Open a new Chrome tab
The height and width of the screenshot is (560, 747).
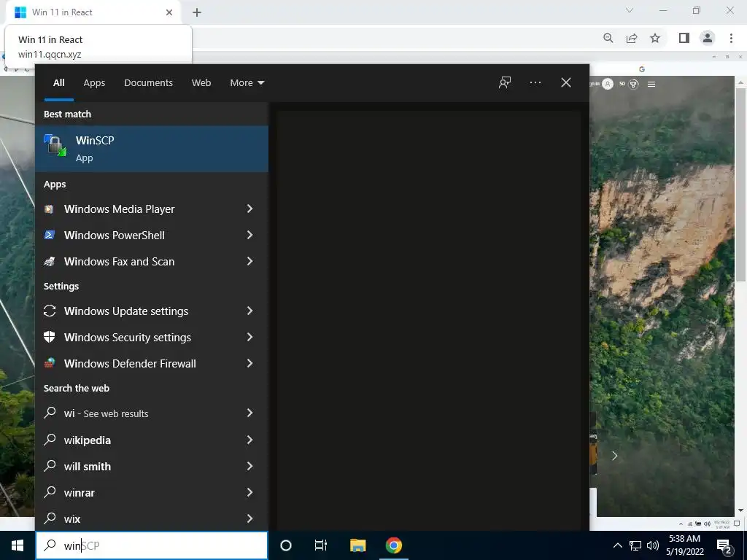197,12
